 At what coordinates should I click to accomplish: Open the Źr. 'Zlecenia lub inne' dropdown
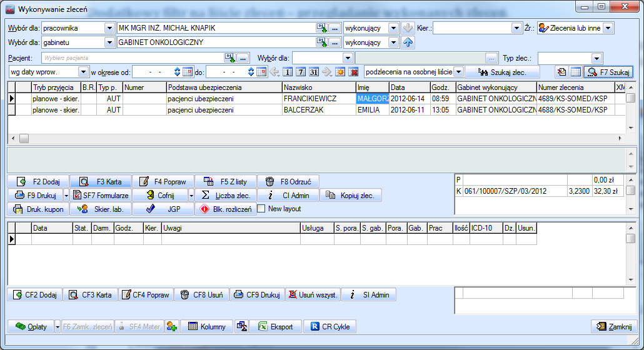pos(608,28)
